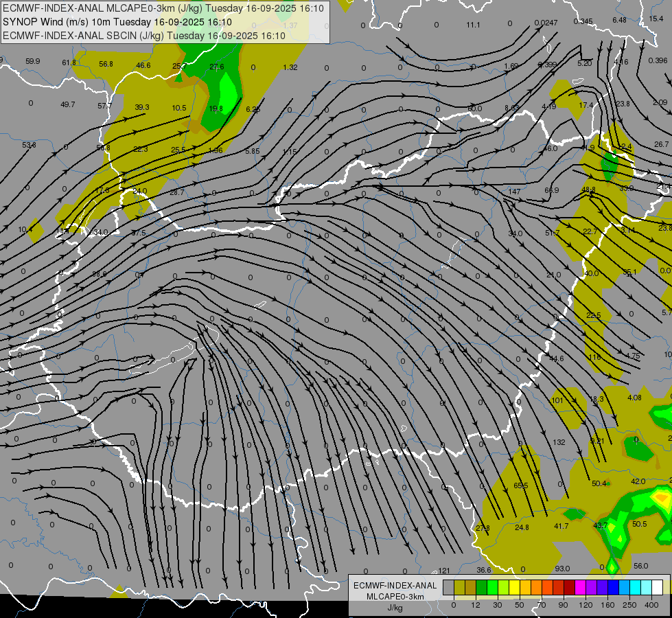Click the '26.7' map value
This screenshot has width=672, height=618.
(x=661, y=144)
